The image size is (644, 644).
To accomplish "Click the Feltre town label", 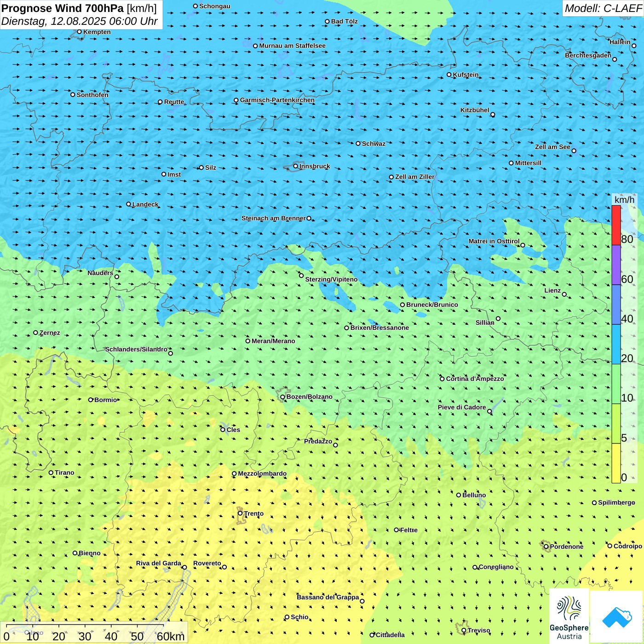I will [x=408, y=530].
